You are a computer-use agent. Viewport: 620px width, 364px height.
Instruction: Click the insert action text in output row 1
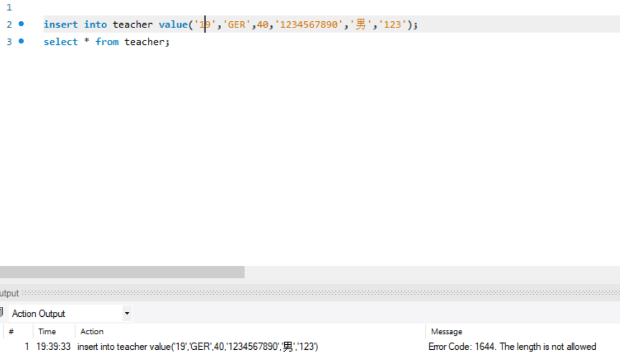[x=198, y=346]
